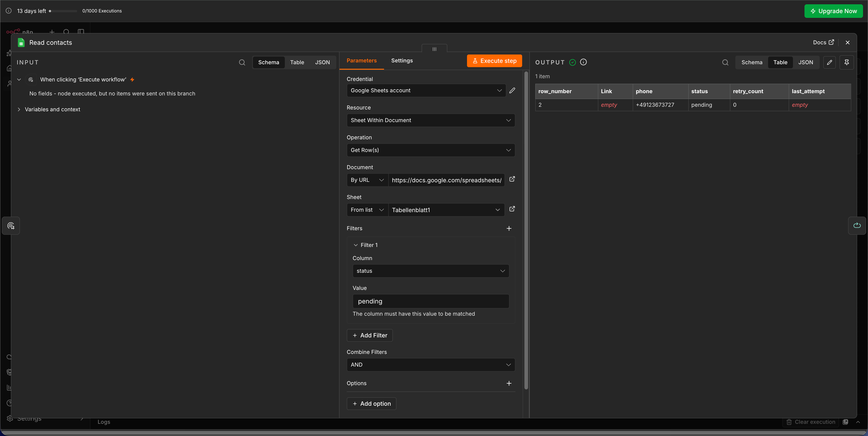
Task: Edit output with the pencil icon
Action: pos(830,62)
